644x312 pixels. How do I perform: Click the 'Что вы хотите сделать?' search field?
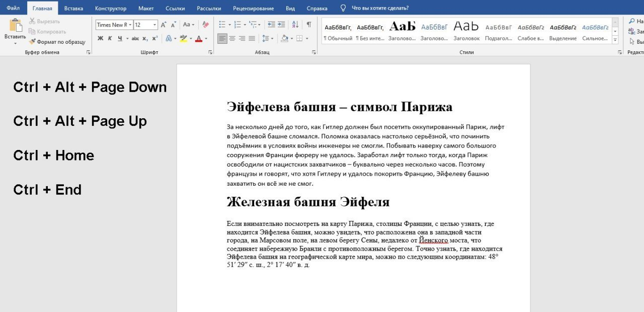pos(379,8)
